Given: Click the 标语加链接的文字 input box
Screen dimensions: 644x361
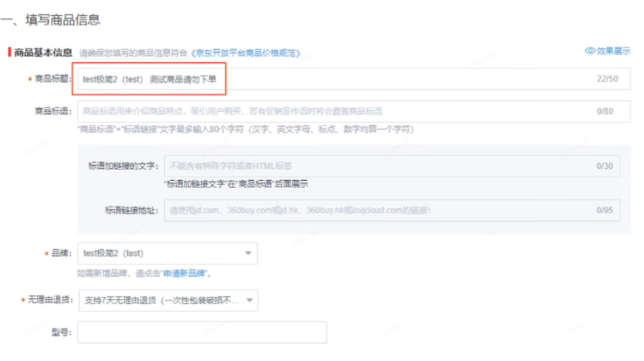Looking at the screenshot, I should click(376, 166).
